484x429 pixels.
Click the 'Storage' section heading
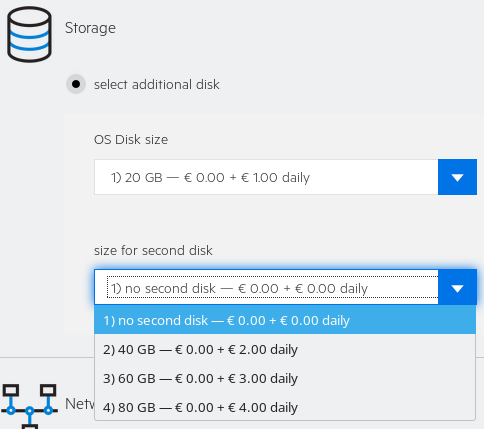(90, 28)
